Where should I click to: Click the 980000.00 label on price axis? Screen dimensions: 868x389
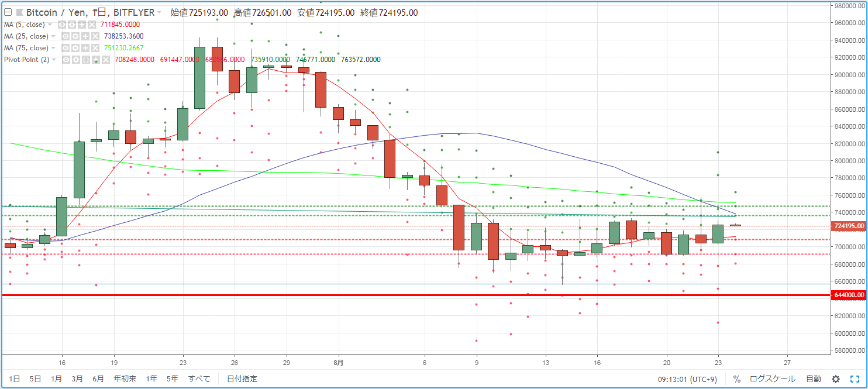coord(849,6)
